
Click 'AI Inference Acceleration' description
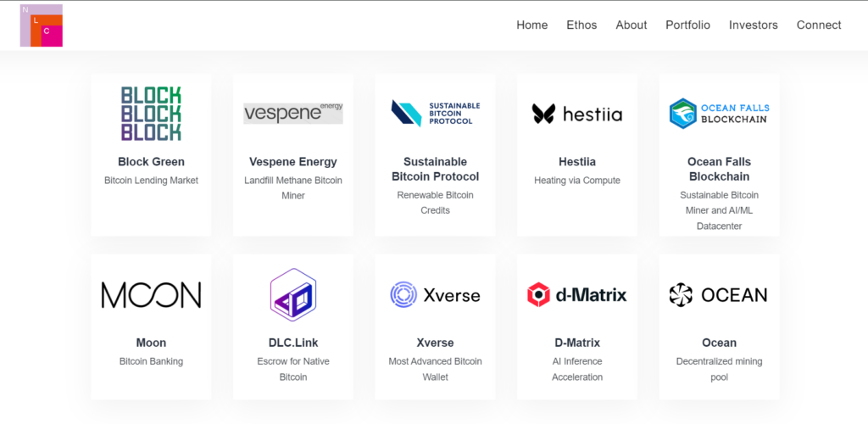click(x=577, y=369)
